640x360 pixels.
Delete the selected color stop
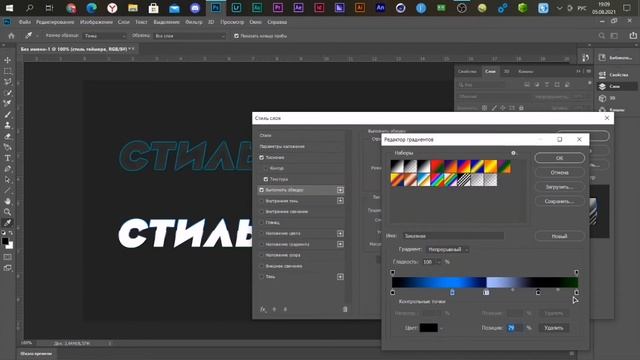click(553, 328)
